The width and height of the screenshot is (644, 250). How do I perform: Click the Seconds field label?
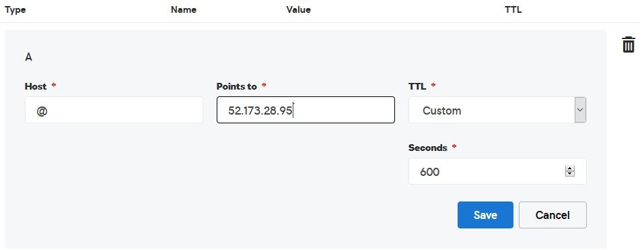[x=427, y=148]
